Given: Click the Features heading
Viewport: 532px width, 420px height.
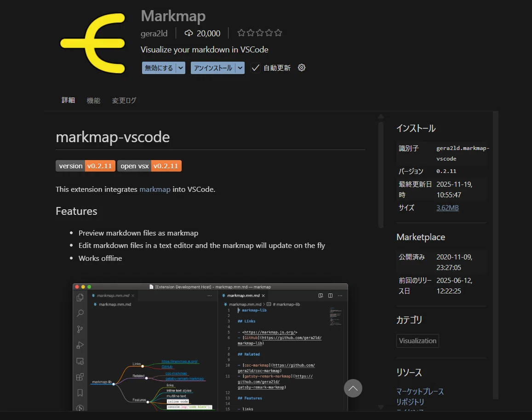Looking at the screenshot, I should click(x=76, y=211).
